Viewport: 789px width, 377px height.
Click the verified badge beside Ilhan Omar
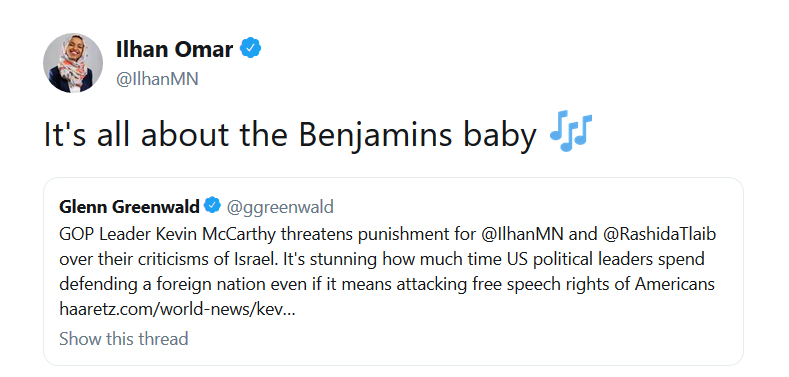click(x=250, y=49)
